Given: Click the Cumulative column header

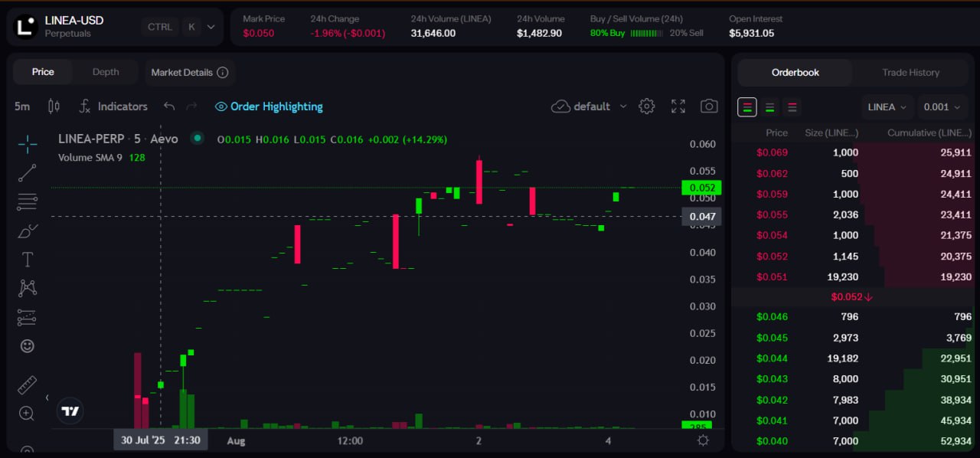Looking at the screenshot, I should click(929, 132).
